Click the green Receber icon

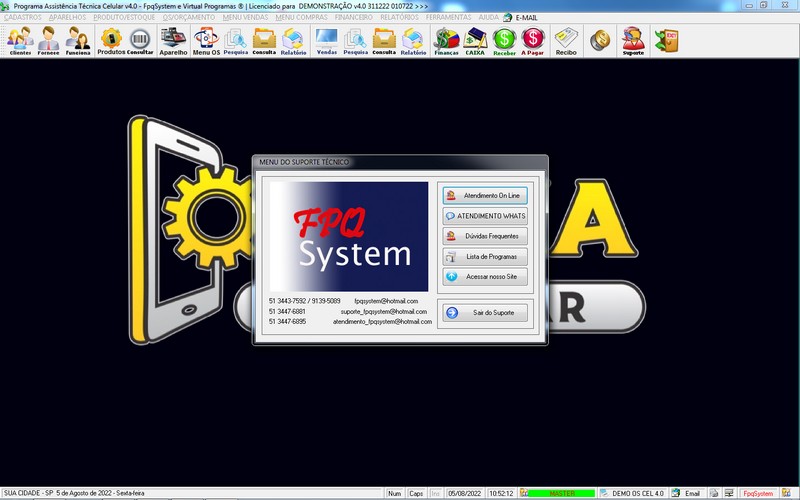(x=504, y=40)
